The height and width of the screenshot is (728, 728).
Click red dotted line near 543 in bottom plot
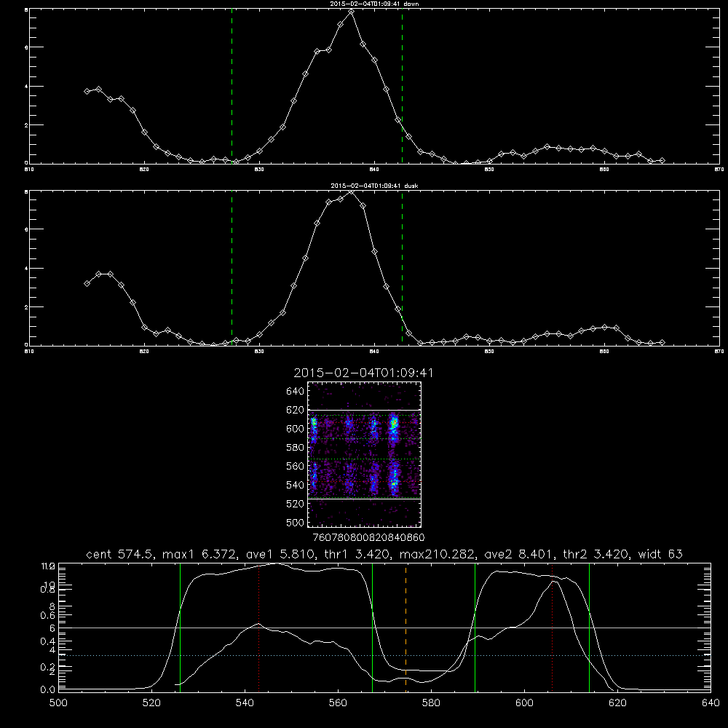click(258, 628)
